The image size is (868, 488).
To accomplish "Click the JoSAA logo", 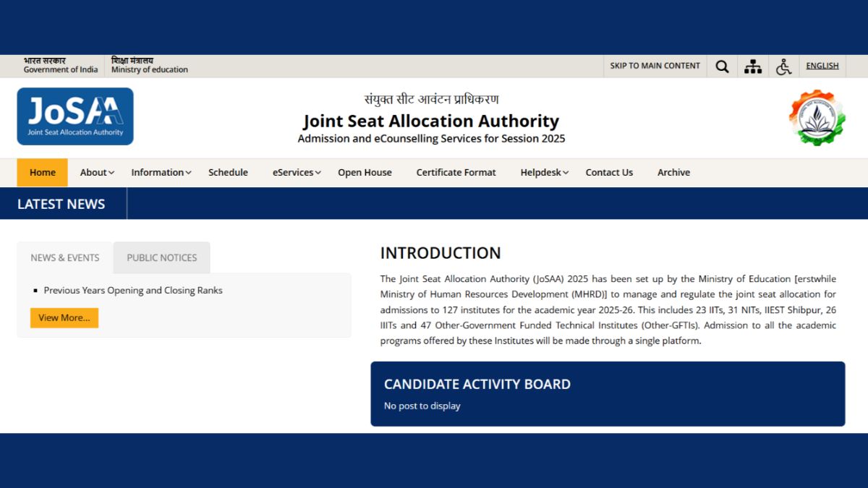I will [x=75, y=116].
